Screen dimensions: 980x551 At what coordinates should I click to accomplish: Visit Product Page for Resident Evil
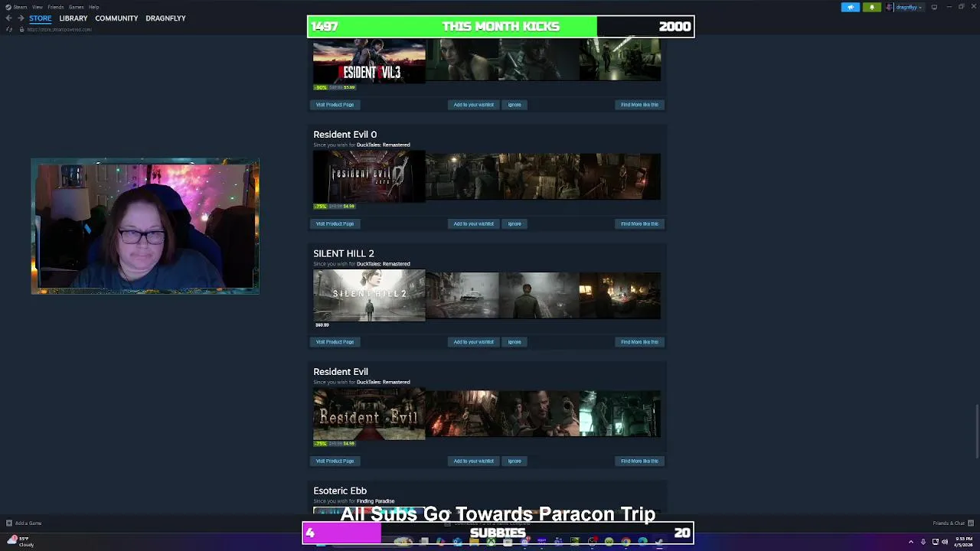pos(335,461)
